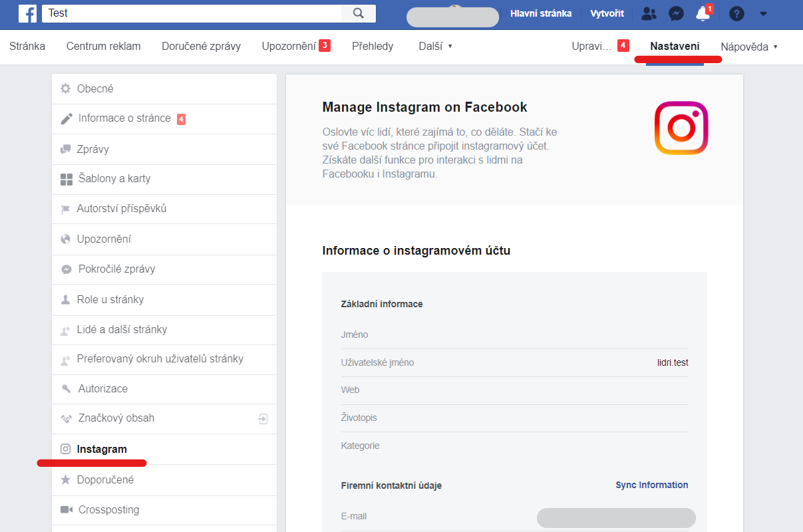
Task: Click the globe icon beside Upozornění in sidebar
Action: (x=65, y=239)
